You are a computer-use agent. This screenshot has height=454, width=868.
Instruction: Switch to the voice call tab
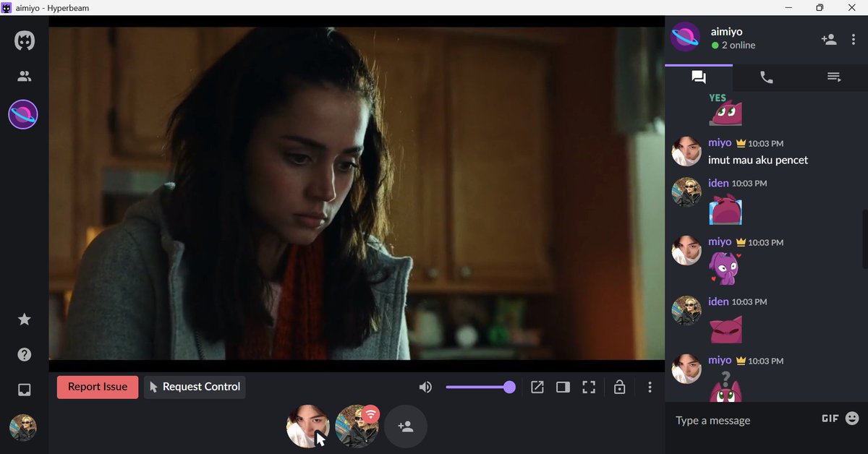point(767,77)
